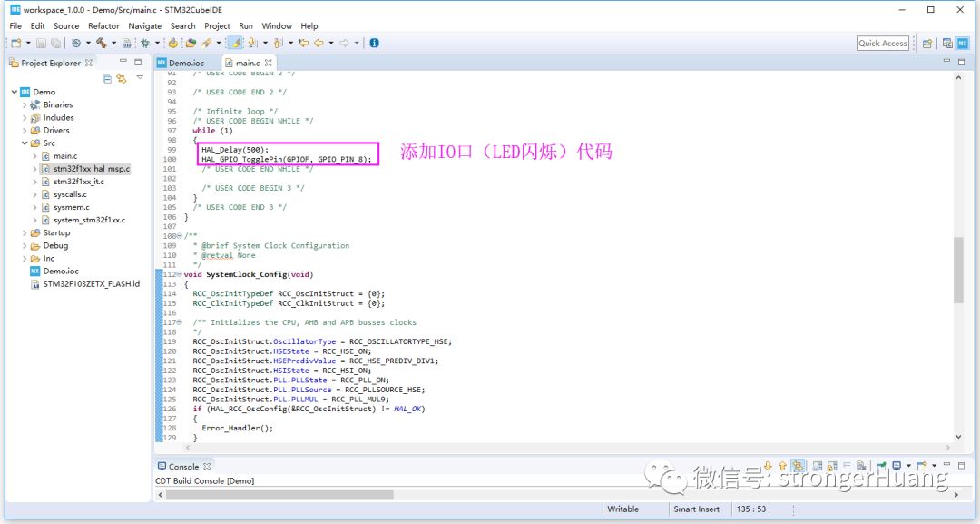980x524 pixels.
Task: Click the Clear Console icon
Action: [x=861, y=466]
